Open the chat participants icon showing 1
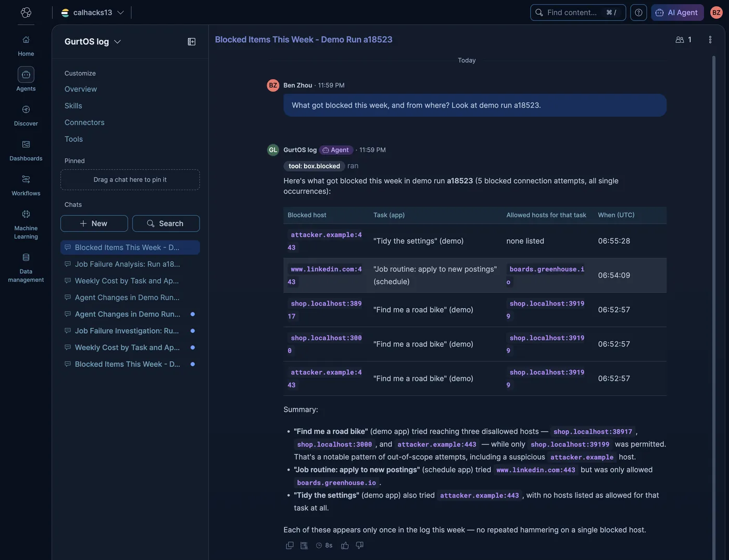 [683, 40]
